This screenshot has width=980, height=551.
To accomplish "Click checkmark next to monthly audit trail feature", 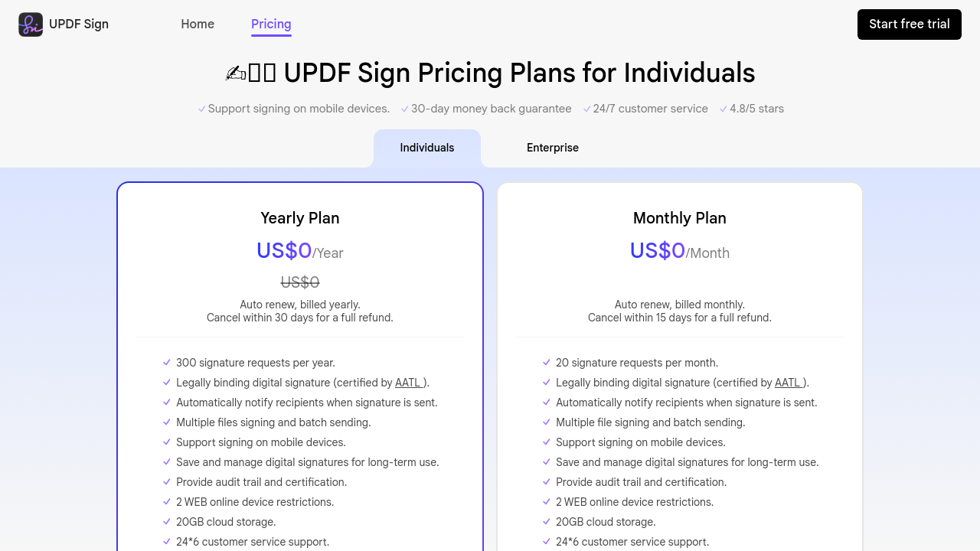I will pyautogui.click(x=547, y=482).
